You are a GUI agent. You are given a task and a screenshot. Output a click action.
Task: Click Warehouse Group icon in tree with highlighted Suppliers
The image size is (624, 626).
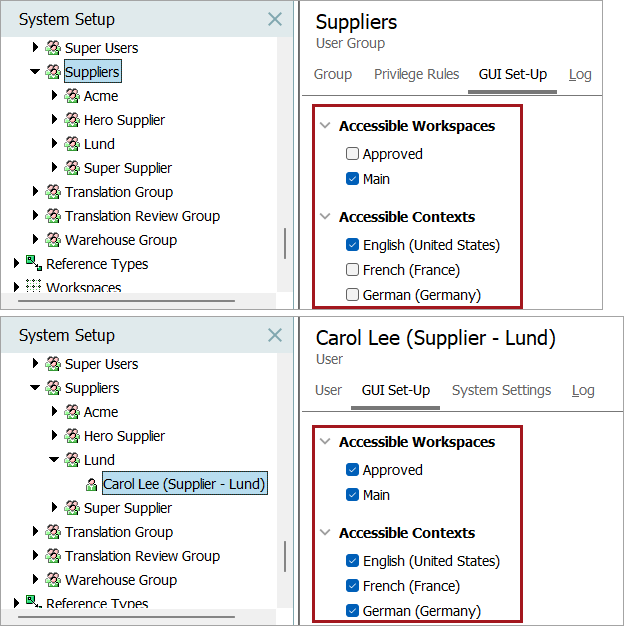[x=53, y=240]
